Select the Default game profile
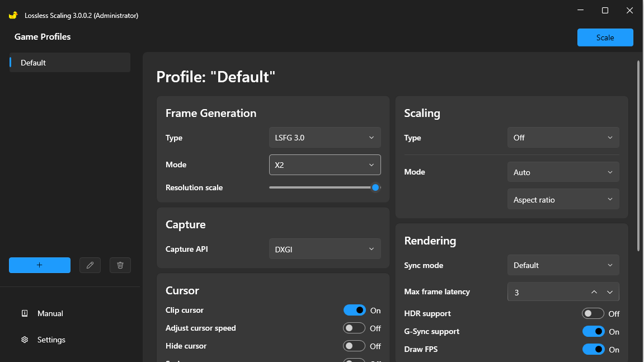 70,63
